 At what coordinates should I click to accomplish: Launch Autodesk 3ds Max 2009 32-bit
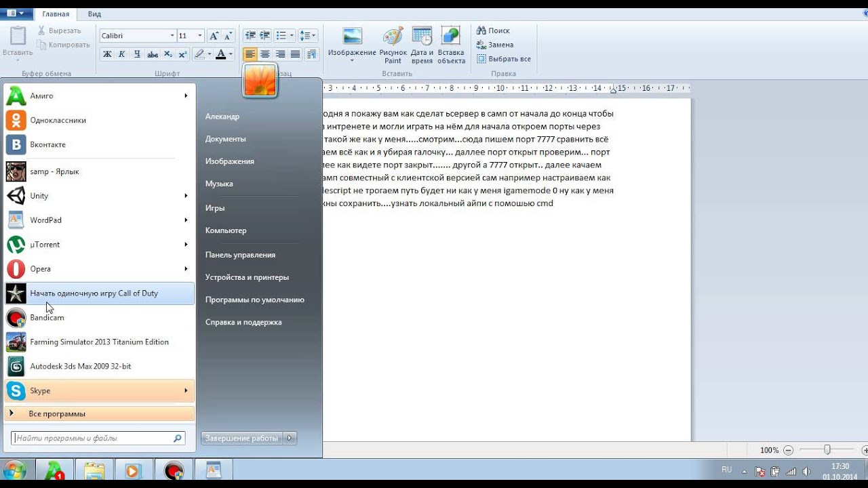click(100, 367)
